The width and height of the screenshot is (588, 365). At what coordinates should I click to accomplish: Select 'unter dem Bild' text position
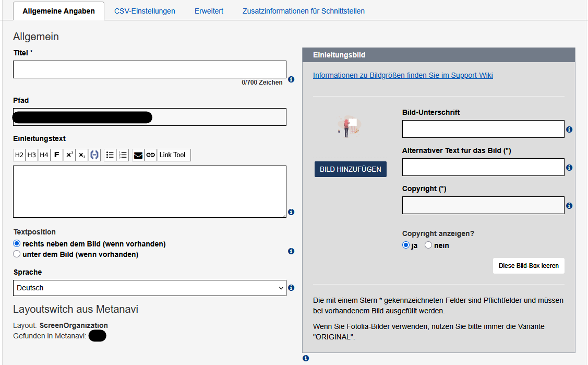coord(17,254)
